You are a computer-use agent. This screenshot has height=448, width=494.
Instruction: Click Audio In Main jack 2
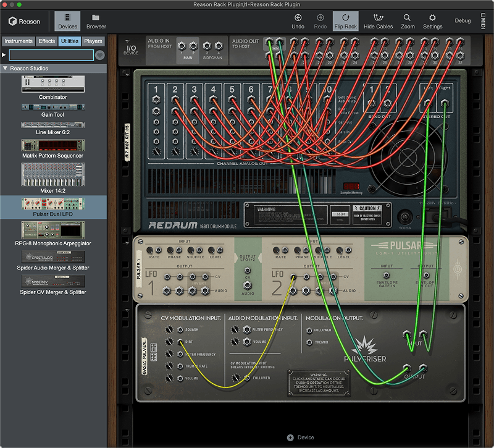coord(193,46)
